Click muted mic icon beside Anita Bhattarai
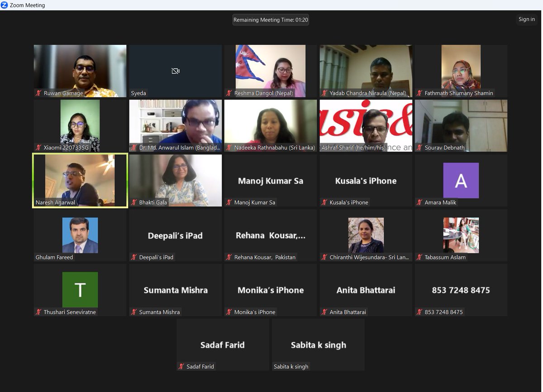Image resolution: width=543 pixels, height=392 pixels. point(325,312)
